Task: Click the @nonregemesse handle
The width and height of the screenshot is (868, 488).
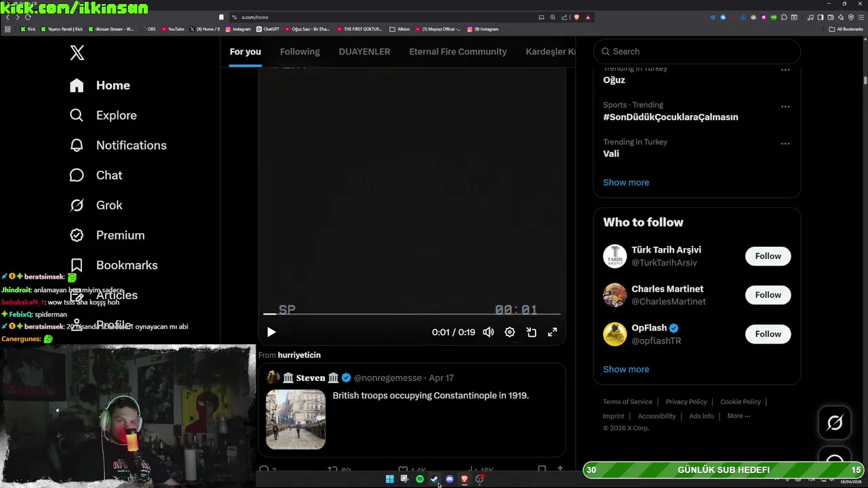Action: [389, 378]
